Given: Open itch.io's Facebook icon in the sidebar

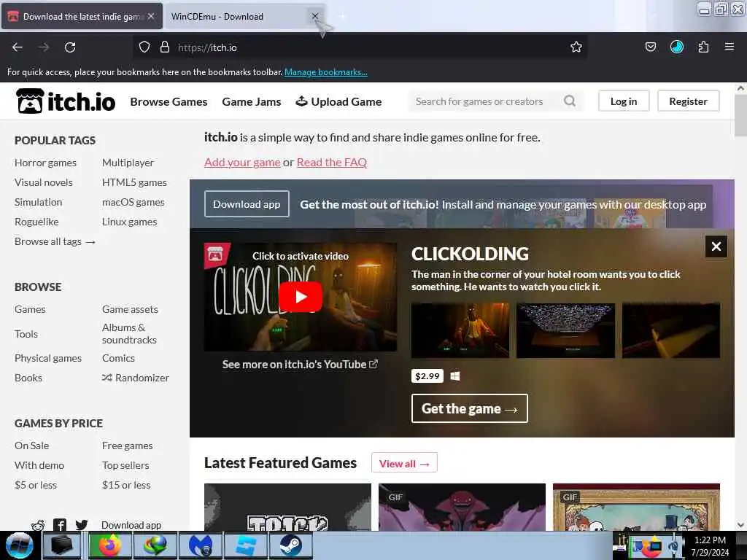Looking at the screenshot, I should 60,525.
